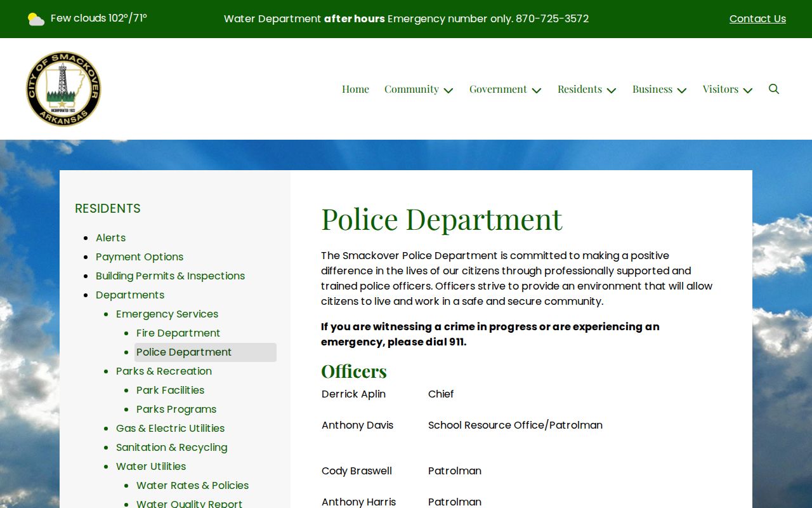Click the name Anthony Harris
The width and height of the screenshot is (812, 508).
358,502
